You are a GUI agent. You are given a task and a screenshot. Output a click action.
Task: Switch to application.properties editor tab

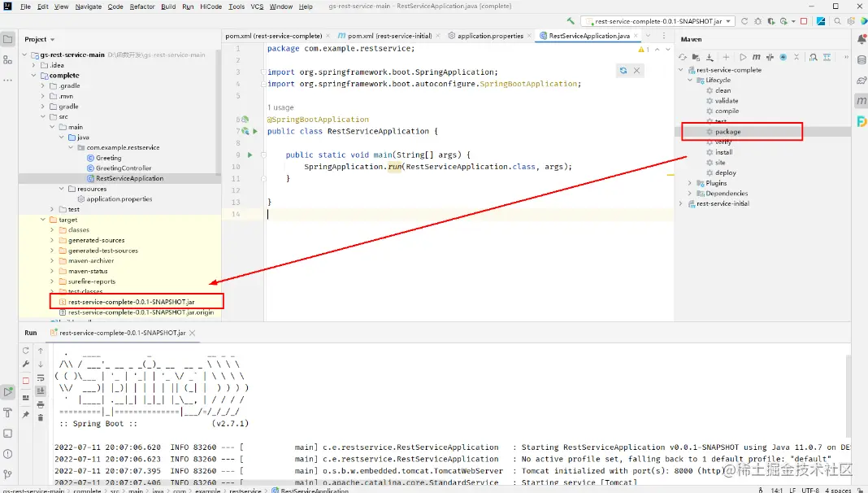click(490, 36)
